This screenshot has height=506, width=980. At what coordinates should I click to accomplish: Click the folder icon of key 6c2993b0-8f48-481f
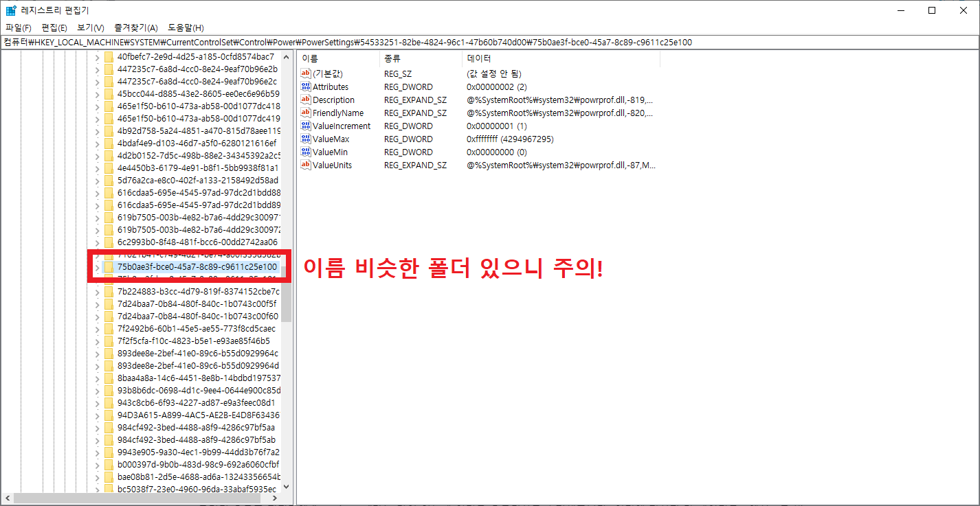point(109,242)
